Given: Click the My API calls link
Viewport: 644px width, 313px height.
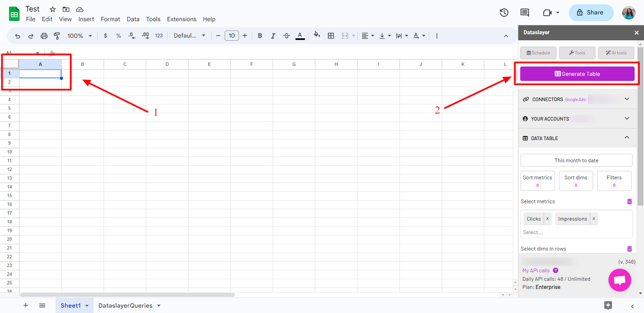Looking at the screenshot, I should tap(536, 271).
